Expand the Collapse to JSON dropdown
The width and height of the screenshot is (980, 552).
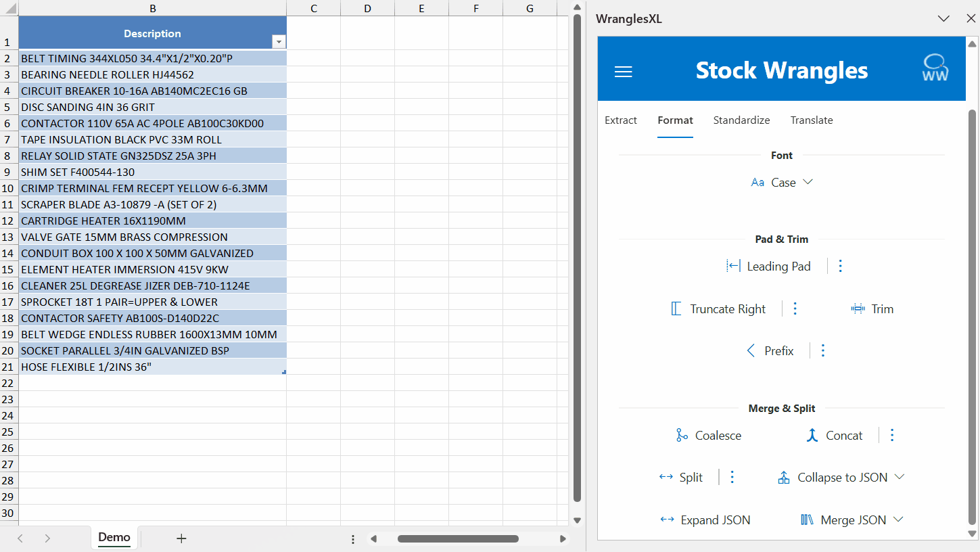coord(900,477)
